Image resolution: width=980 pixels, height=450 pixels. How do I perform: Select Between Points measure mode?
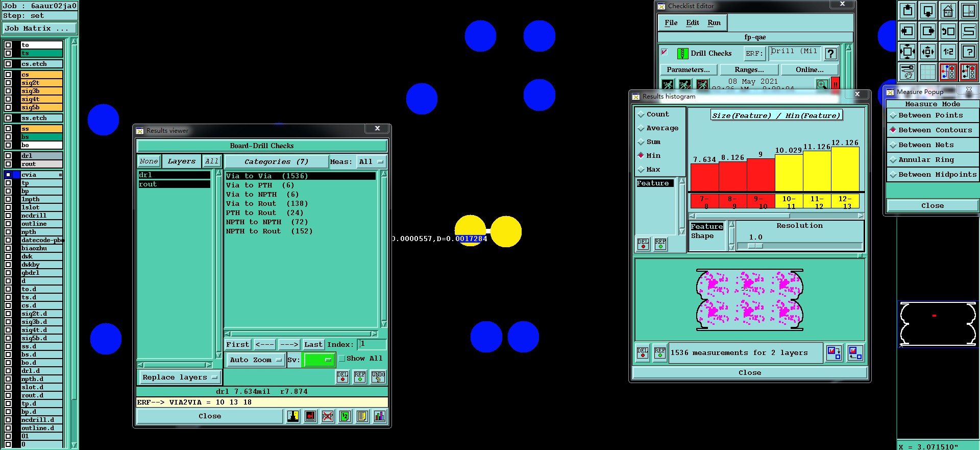pyautogui.click(x=932, y=115)
